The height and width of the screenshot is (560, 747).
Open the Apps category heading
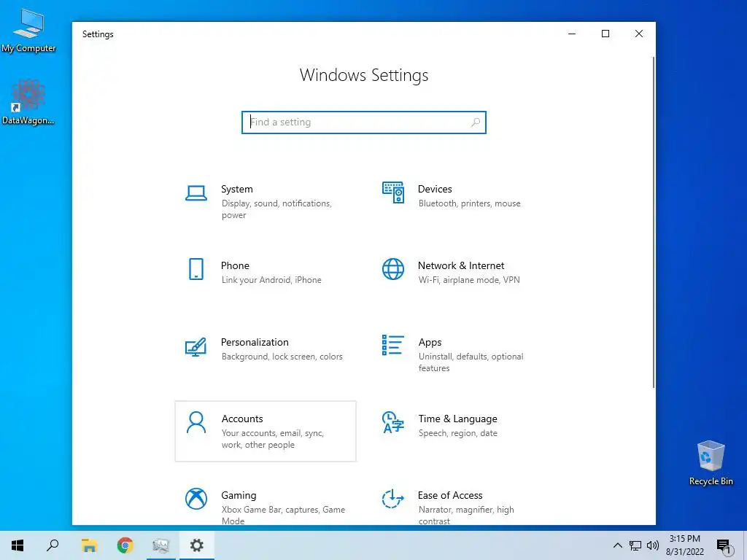[430, 343]
